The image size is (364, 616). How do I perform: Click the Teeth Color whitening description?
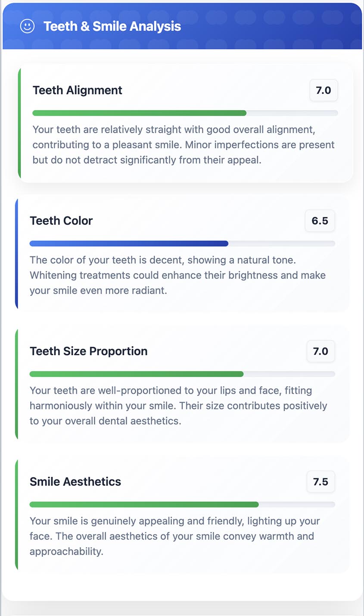(177, 275)
